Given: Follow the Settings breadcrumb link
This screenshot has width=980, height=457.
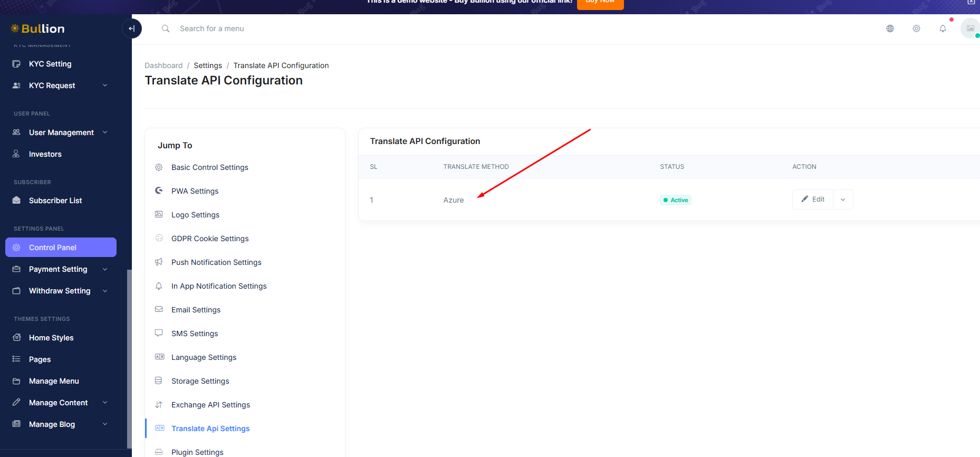Looking at the screenshot, I should pyautogui.click(x=208, y=65).
